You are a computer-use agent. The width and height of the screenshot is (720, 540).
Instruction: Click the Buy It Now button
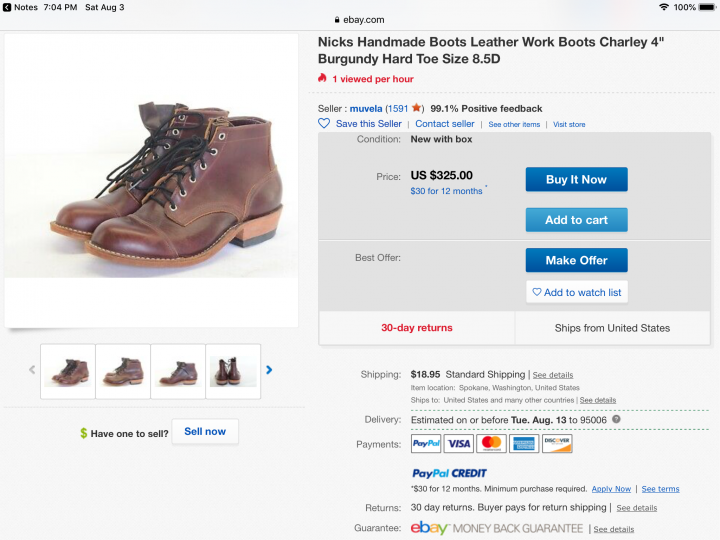coord(577,180)
